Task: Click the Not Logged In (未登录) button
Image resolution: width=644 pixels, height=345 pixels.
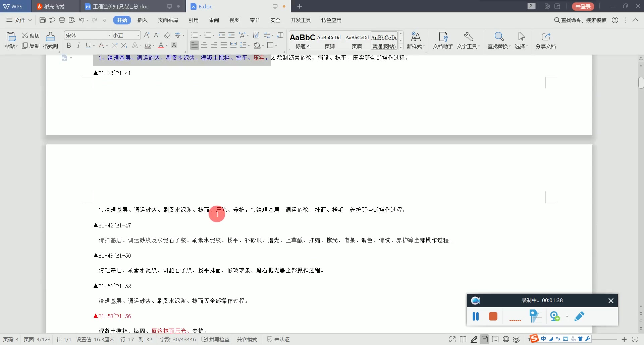Action: click(x=583, y=6)
